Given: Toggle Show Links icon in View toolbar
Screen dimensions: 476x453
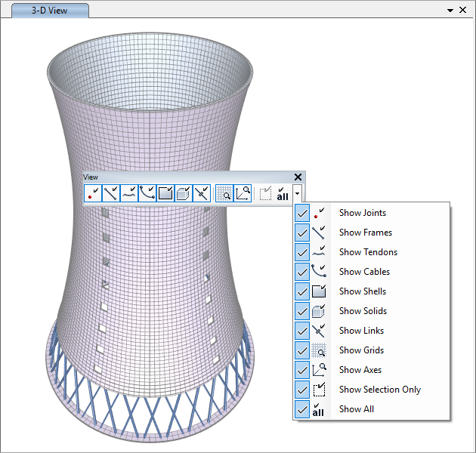Looking at the screenshot, I should click(201, 193).
